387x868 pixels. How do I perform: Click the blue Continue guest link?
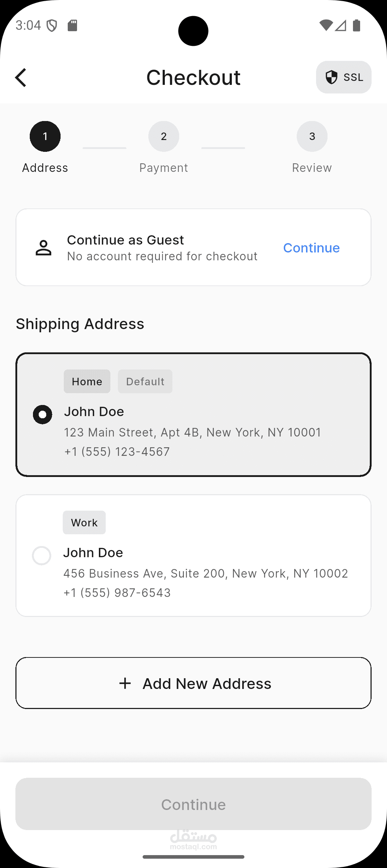311,248
